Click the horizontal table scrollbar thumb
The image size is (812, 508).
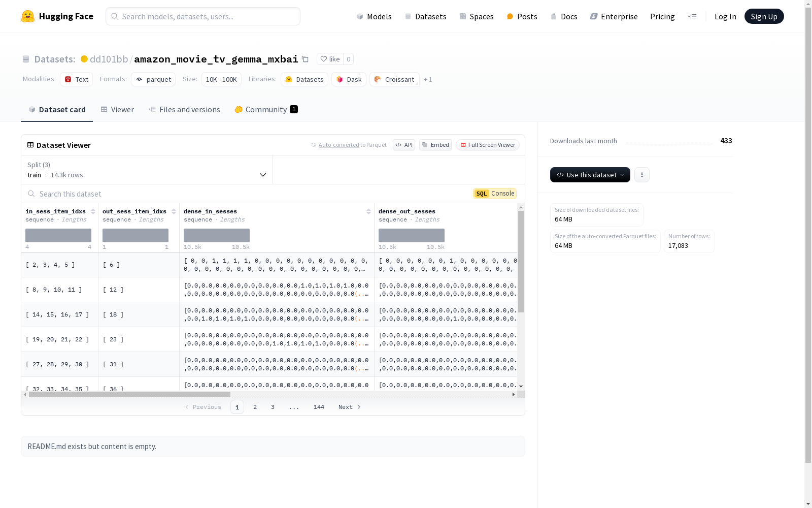pos(129,394)
